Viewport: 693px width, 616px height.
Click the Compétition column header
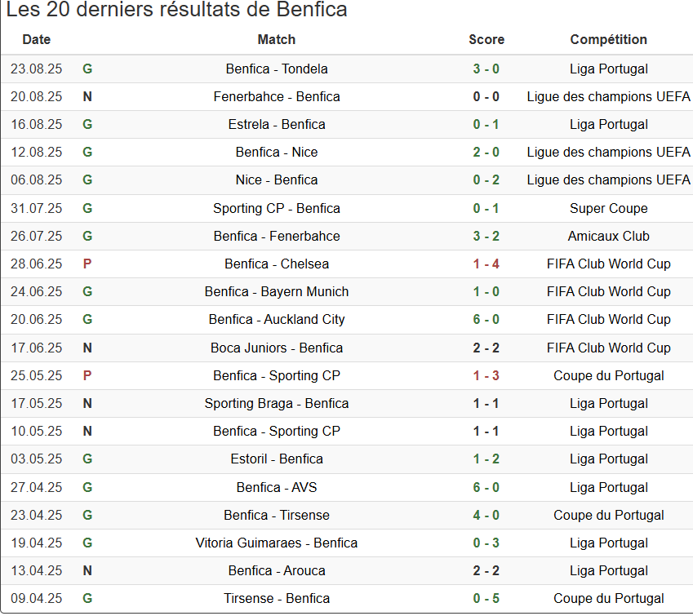click(609, 39)
